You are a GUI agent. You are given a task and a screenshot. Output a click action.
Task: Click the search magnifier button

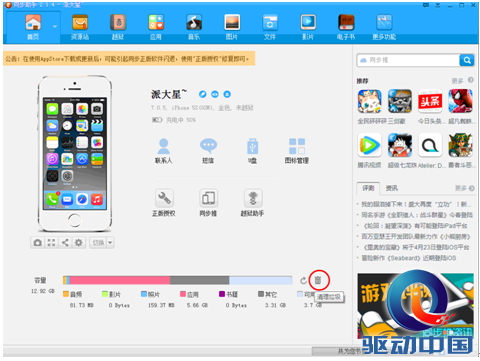click(467, 60)
